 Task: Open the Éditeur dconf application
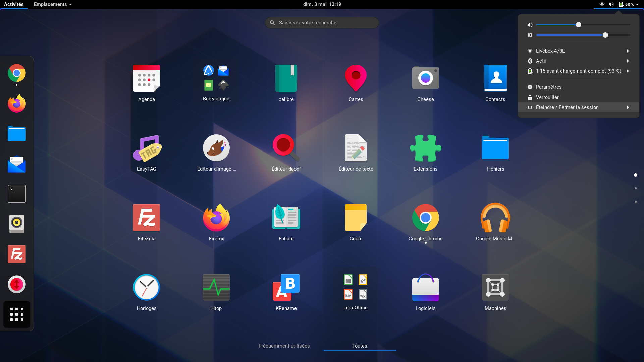tap(286, 148)
